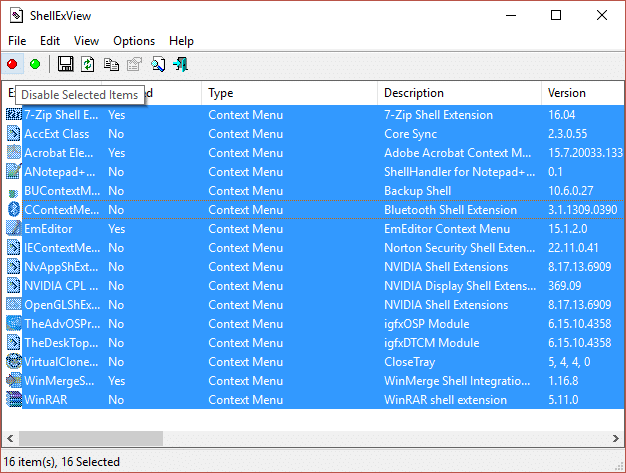Image resolution: width=626 pixels, height=473 pixels.
Task: Sort list by Type column header
Action: (290, 93)
